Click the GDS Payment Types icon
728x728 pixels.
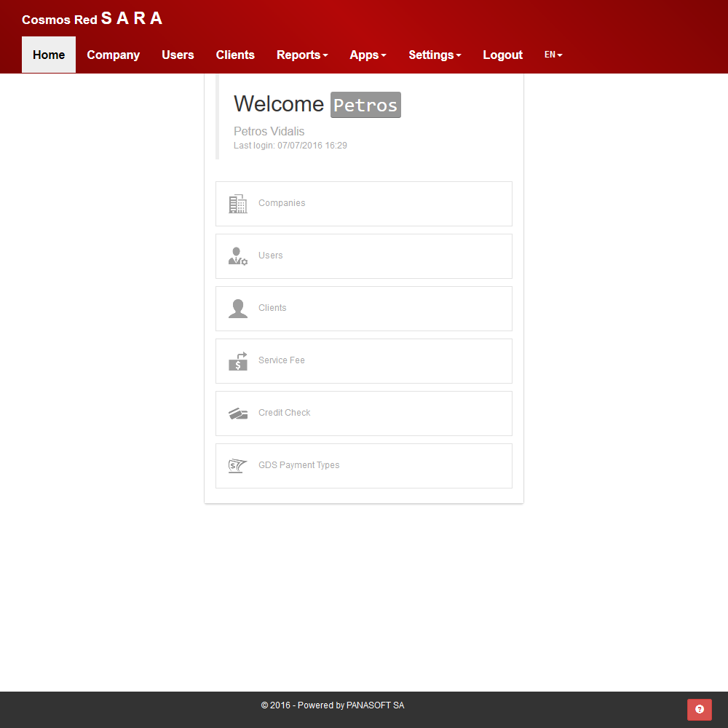pos(237,466)
